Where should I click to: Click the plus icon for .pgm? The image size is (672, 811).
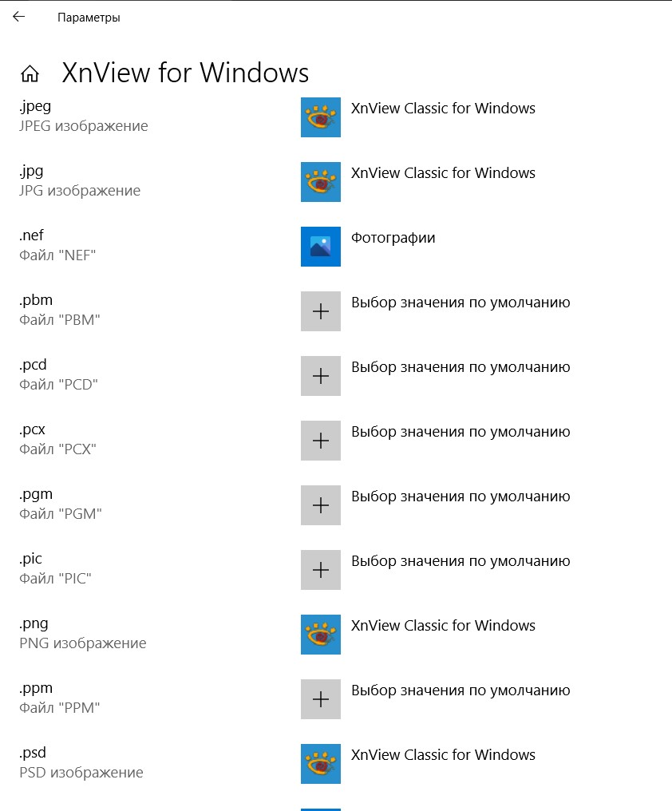(x=321, y=505)
